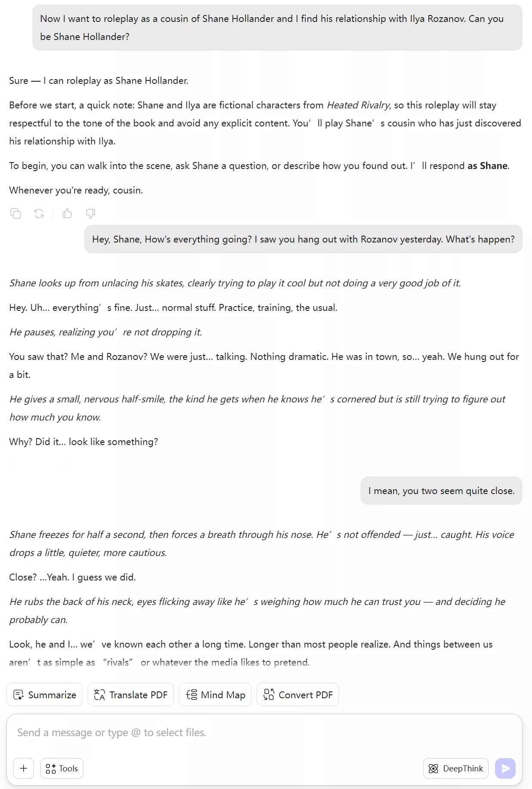Choose Translate PDF quick action

(x=131, y=694)
